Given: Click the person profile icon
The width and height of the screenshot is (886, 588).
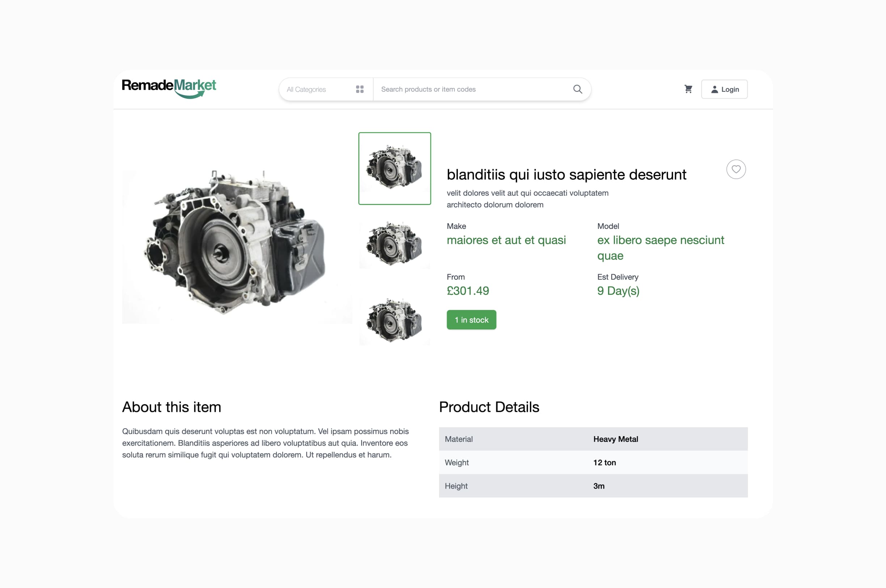Looking at the screenshot, I should pyautogui.click(x=714, y=89).
